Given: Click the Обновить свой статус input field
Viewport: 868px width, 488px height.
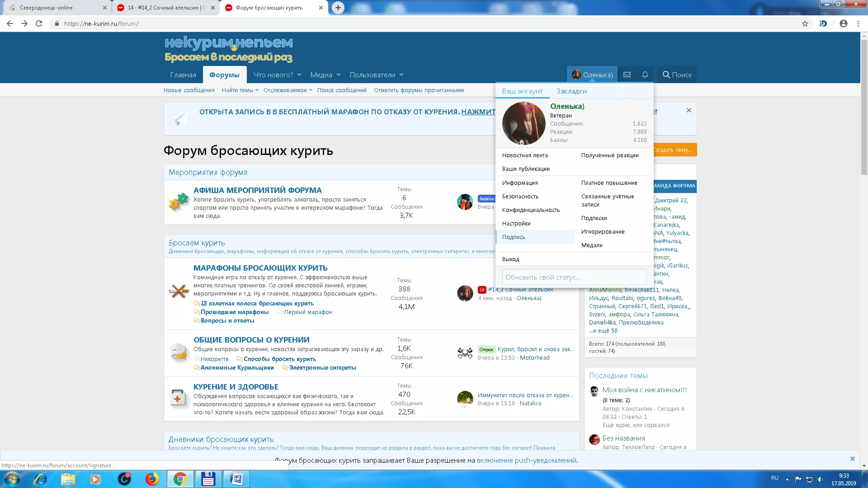Looking at the screenshot, I should click(x=574, y=277).
